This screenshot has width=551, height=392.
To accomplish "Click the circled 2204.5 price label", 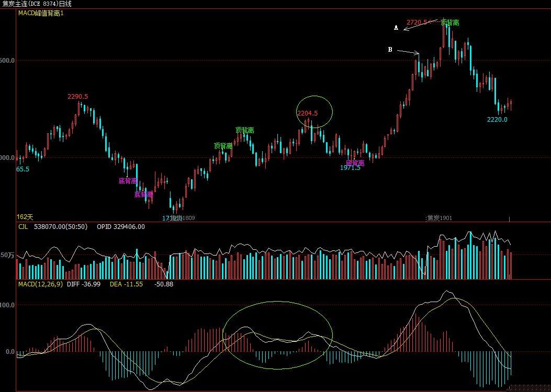I will [307, 113].
